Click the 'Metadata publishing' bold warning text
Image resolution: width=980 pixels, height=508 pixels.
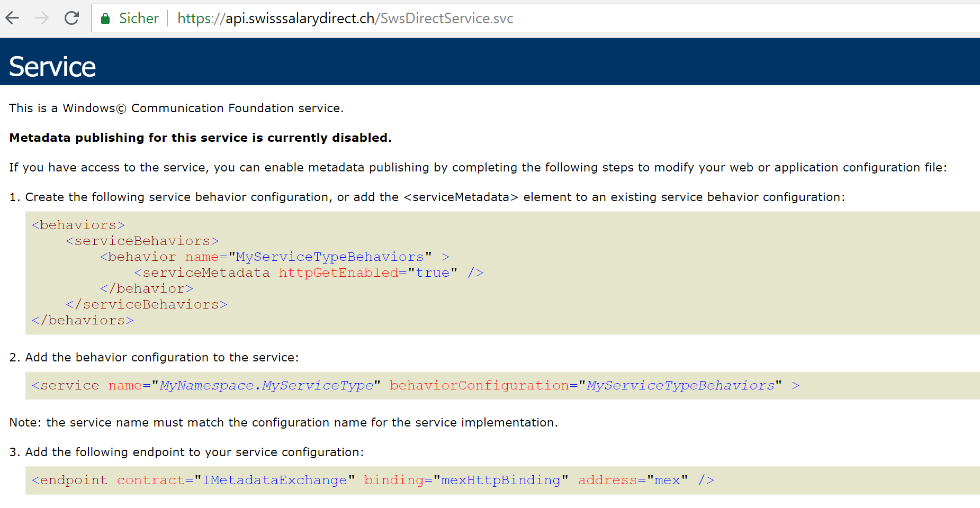pyautogui.click(x=200, y=138)
